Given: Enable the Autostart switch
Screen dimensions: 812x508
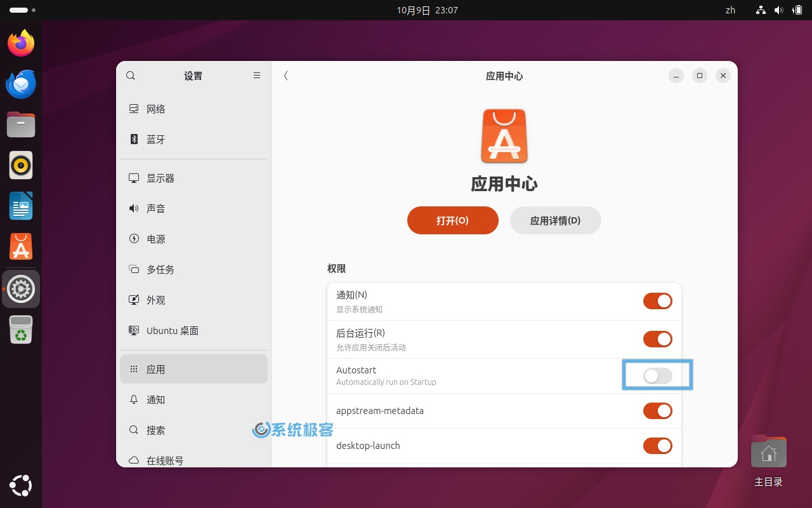Looking at the screenshot, I should click(657, 376).
